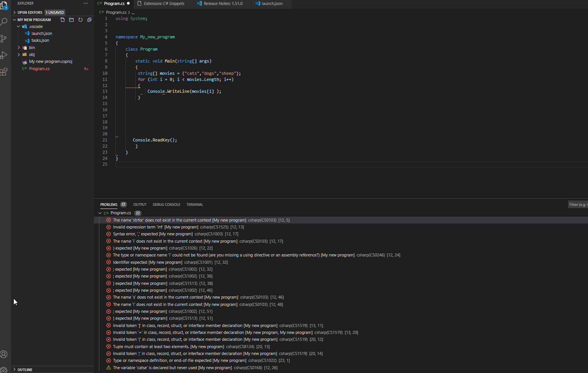Refresh Explorer with the refresh icon

(80, 20)
